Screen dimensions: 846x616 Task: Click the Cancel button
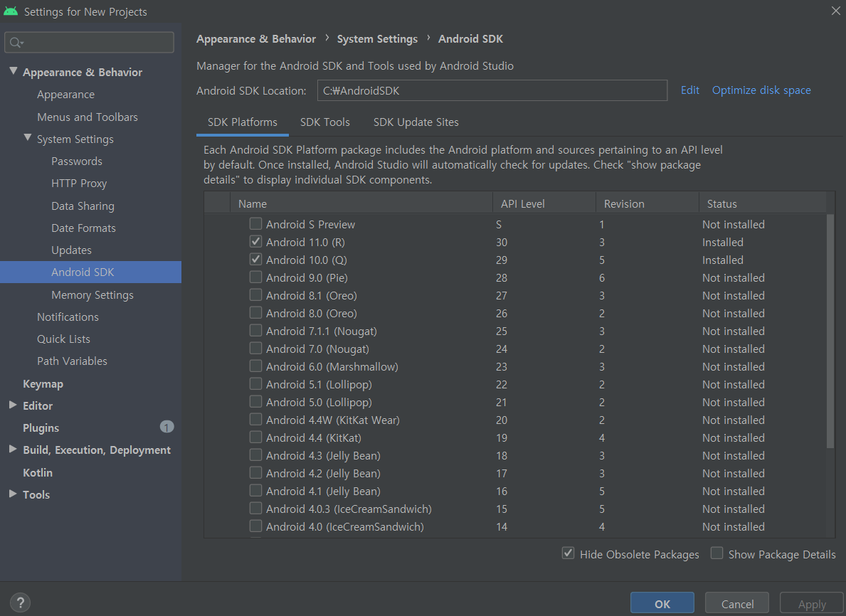pos(737,604)
